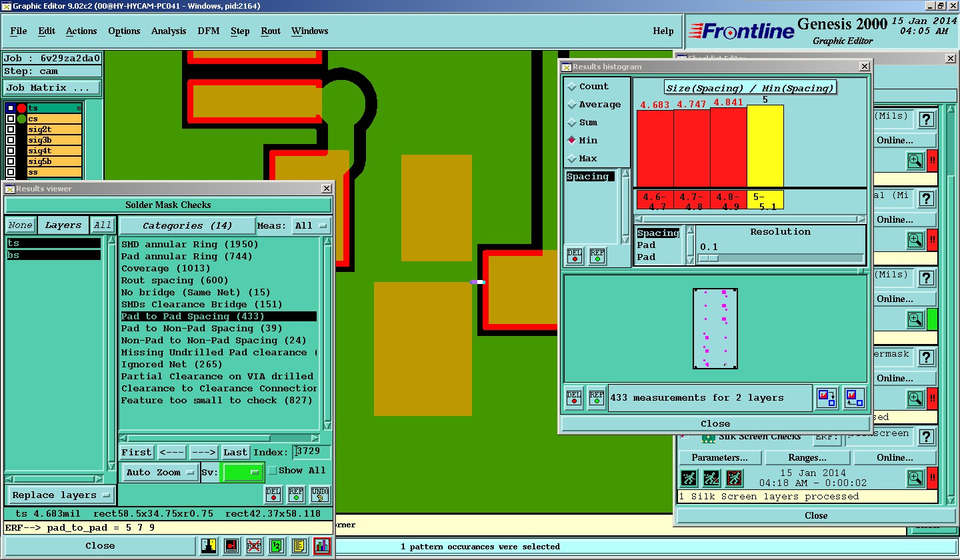Click the histogram icon in Results viewer
960x560 pixels.
[x=322, y=546]
